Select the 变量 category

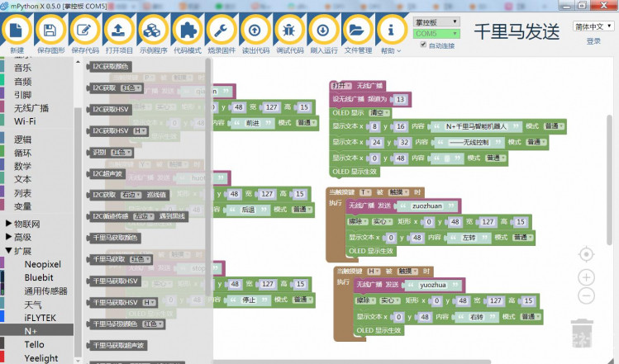23,206
